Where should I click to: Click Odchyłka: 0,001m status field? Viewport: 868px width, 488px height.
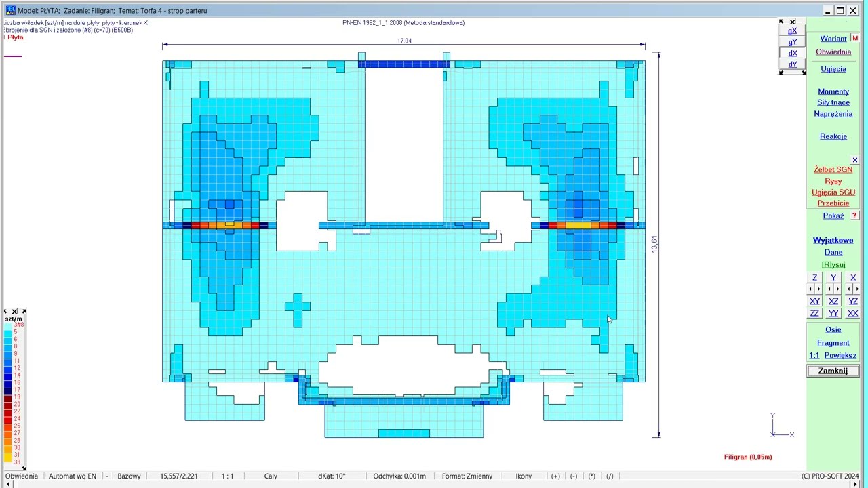(x=399, y=476)
